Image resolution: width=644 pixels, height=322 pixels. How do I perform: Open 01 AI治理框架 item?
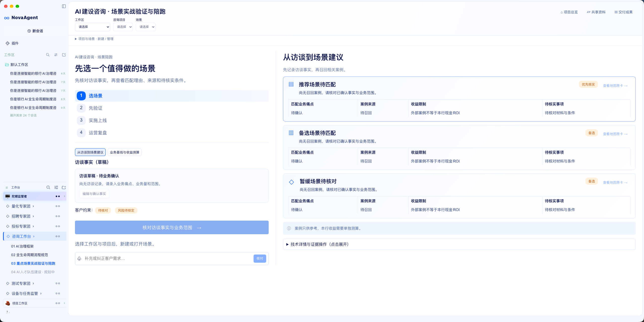pyautogui.click(x=22, y=246)
